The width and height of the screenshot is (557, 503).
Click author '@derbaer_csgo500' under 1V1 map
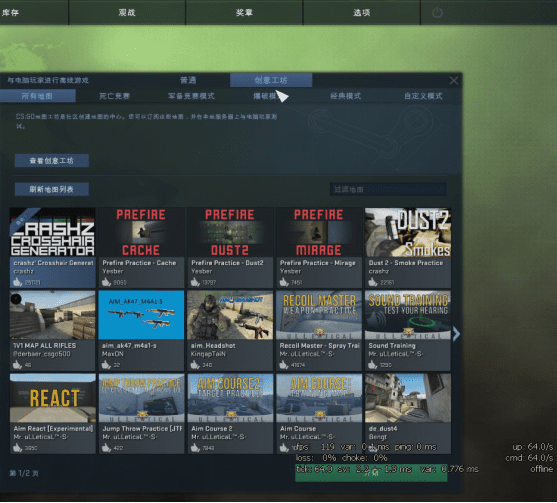point(42,354)
